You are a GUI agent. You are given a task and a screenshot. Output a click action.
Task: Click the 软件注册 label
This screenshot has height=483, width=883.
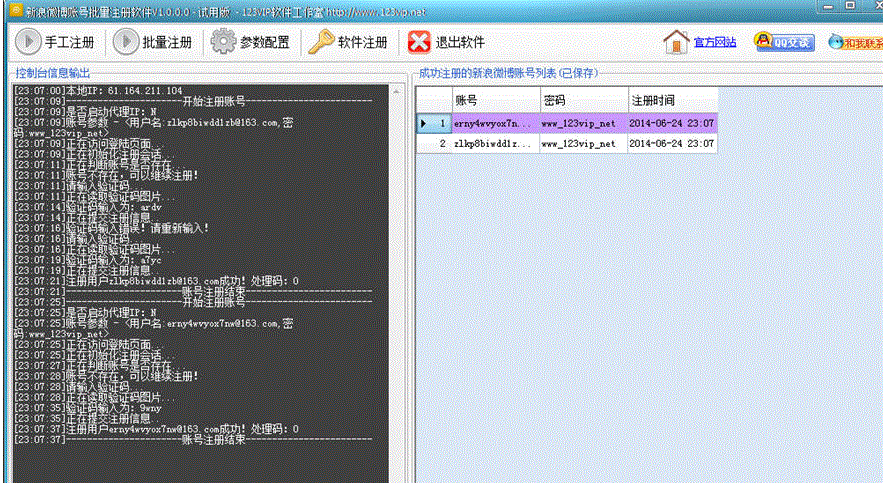(363, 42)
